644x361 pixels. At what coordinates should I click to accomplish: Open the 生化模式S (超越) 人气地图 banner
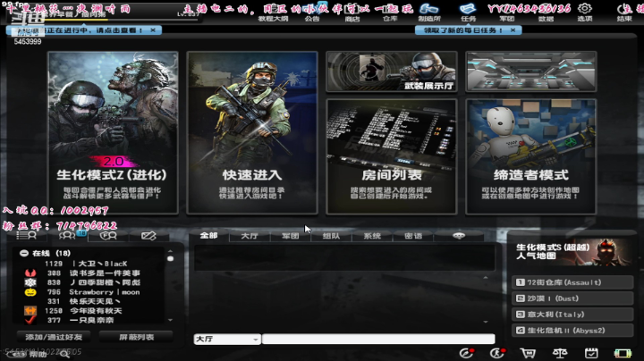click(572, 252)
